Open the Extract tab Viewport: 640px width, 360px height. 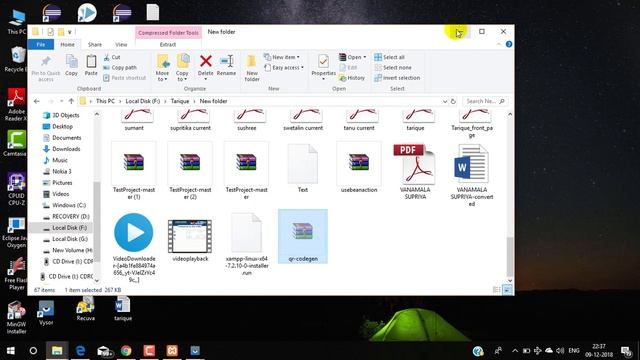pyautogui.click(x=168, y=44)
